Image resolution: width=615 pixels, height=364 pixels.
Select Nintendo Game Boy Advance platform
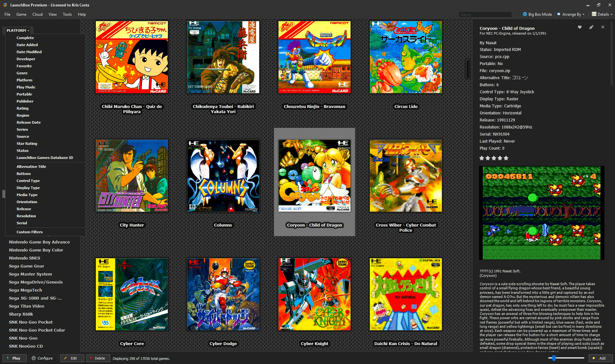[39, 242]
